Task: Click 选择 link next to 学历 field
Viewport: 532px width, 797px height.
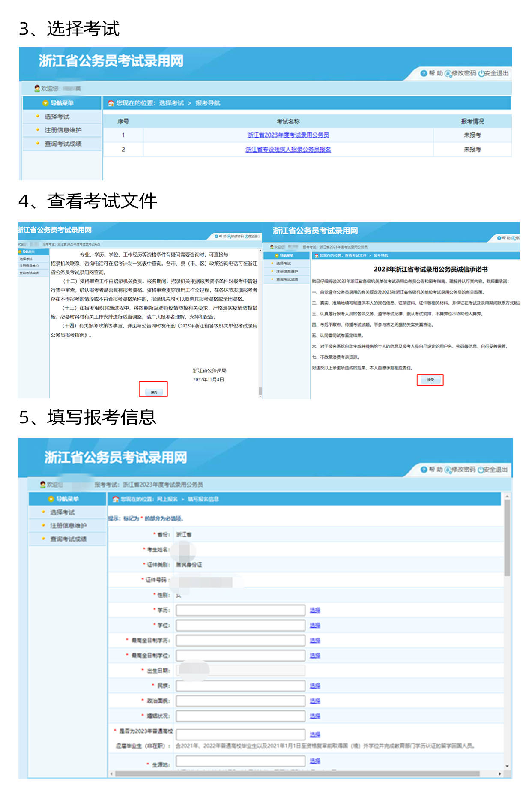Action: click(315, 610)
